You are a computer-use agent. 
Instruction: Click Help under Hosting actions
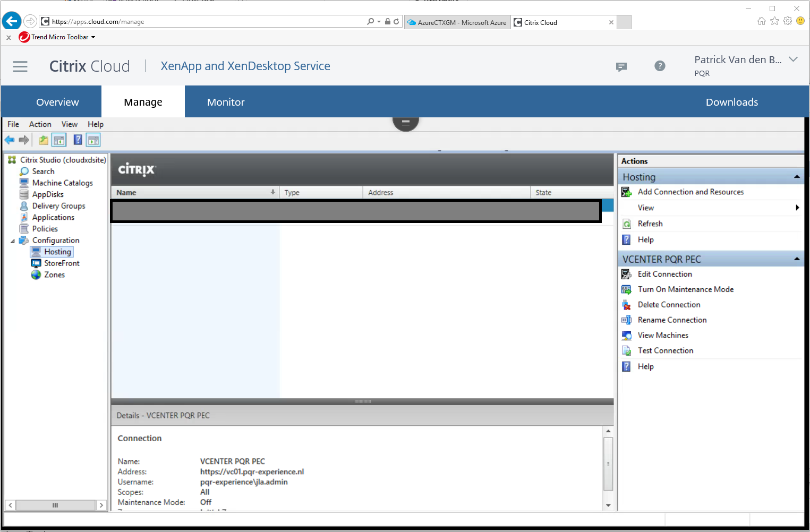click(x=645, y=240)
